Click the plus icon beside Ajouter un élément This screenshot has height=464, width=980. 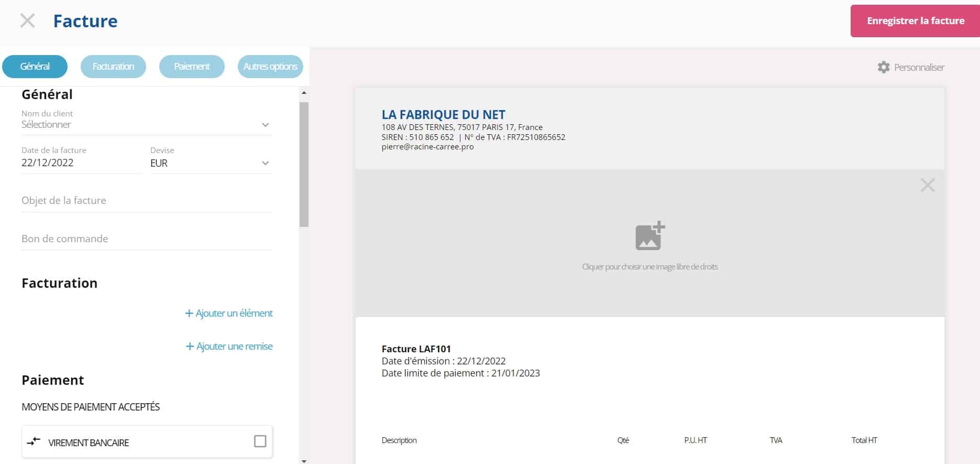[189, 314]
